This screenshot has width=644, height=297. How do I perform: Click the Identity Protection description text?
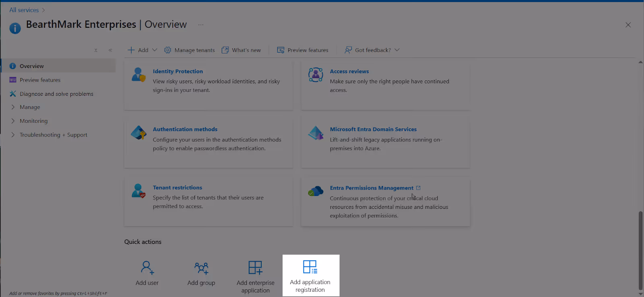(216, 86)
